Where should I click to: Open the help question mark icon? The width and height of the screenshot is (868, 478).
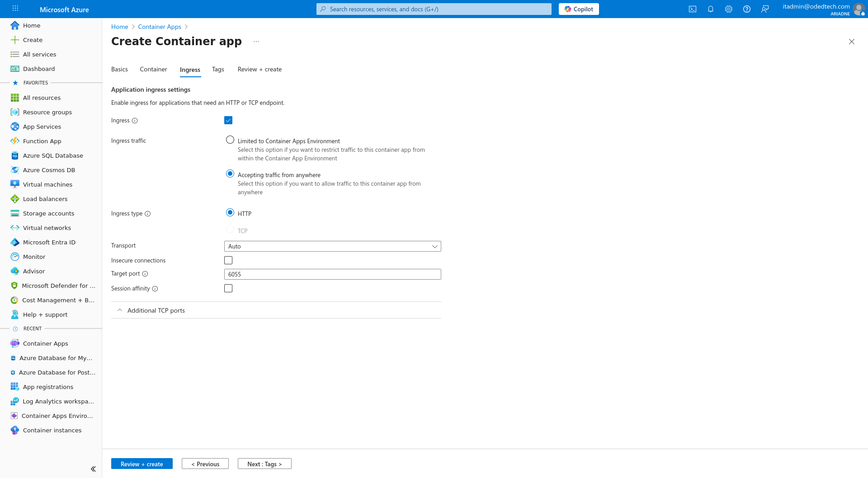pyautogui.click(x=747, y=9)
